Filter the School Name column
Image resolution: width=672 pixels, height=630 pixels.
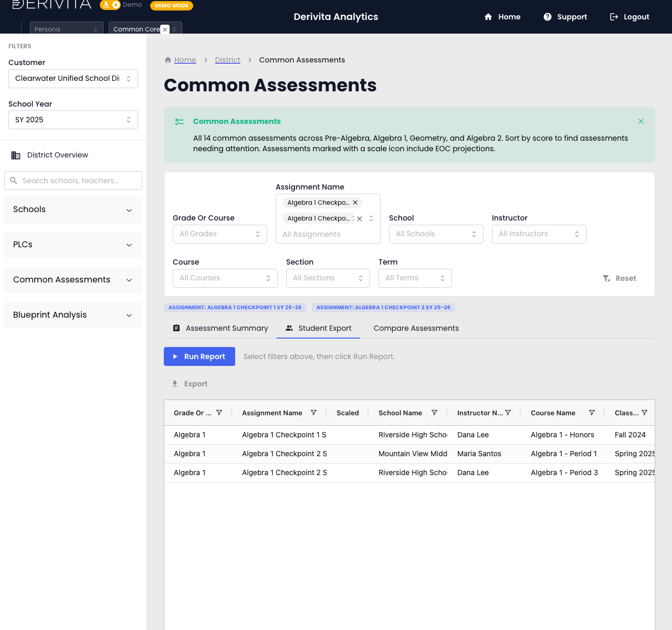[435, 413]
